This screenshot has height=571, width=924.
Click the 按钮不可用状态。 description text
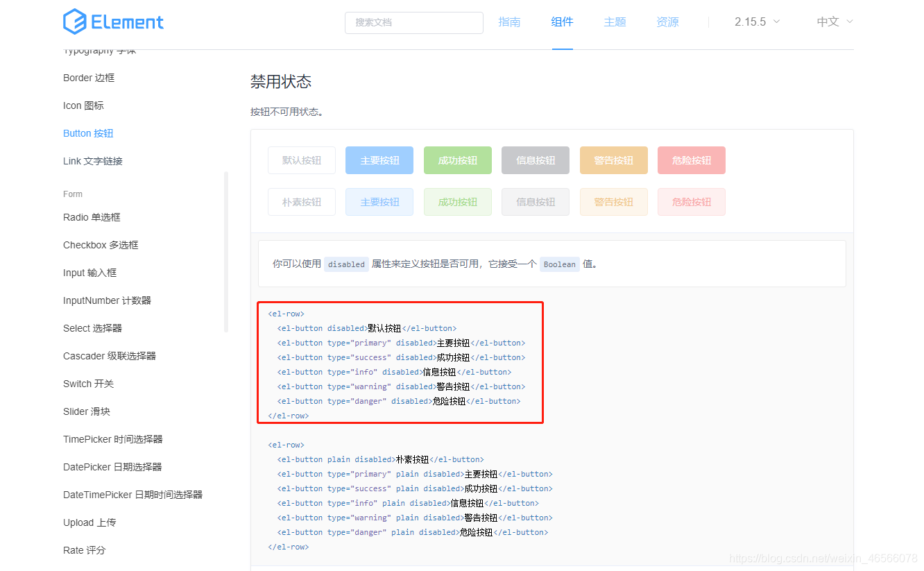(x=287, y=112)
